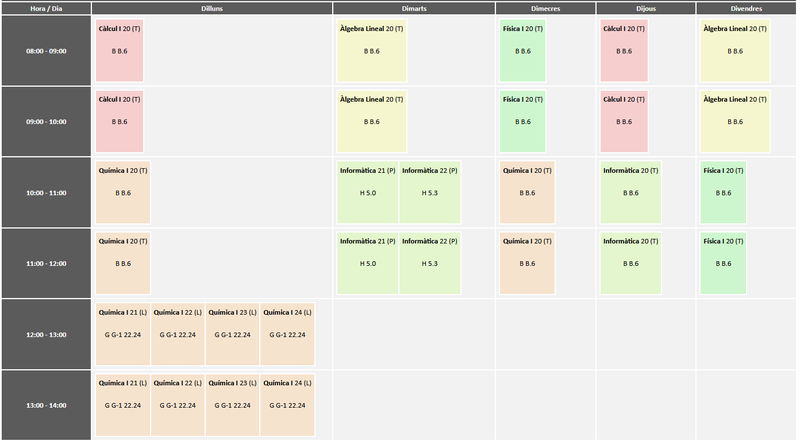This screenshot has height=441, width=800.
Task: Open Informàtica 22 (P) block at 11:00
Action: tap(430, 263)
